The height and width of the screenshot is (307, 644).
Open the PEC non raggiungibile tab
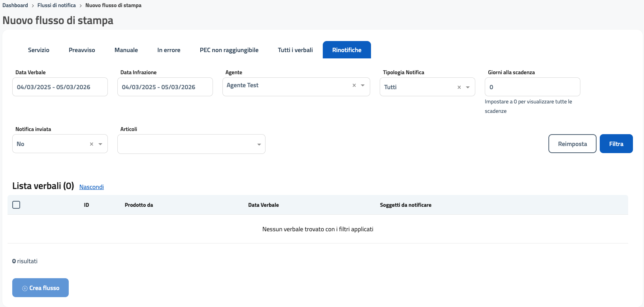[x=229, y=50]
